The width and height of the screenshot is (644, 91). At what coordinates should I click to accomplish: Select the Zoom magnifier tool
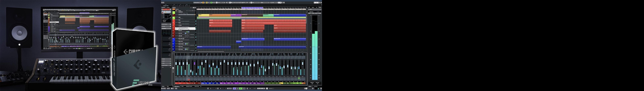pyautogui.click(x=241, y=2)
